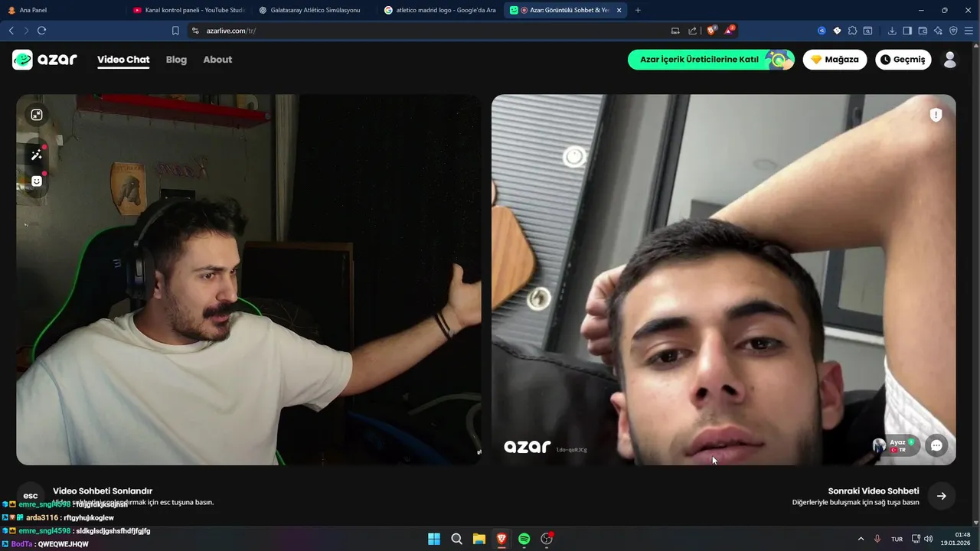980x551 pixels.
Task: Click the Azar logo in the header
Action: (44, 60)
